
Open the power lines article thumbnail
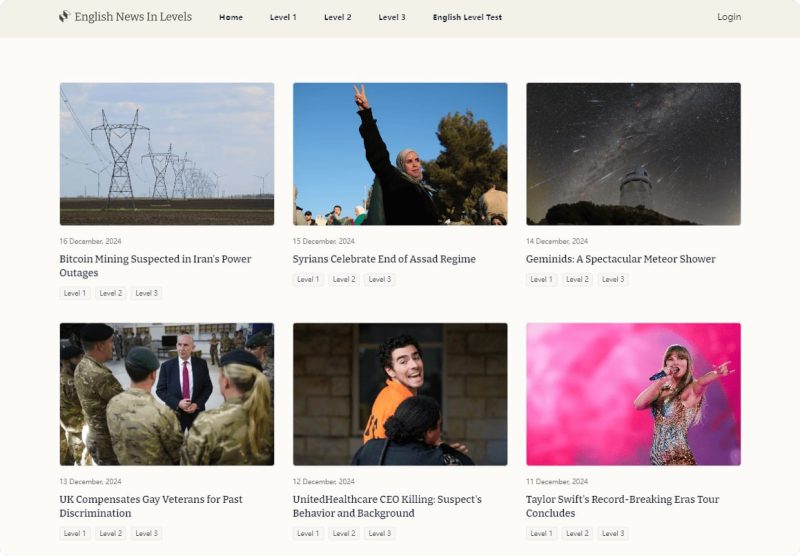point(167,154)
